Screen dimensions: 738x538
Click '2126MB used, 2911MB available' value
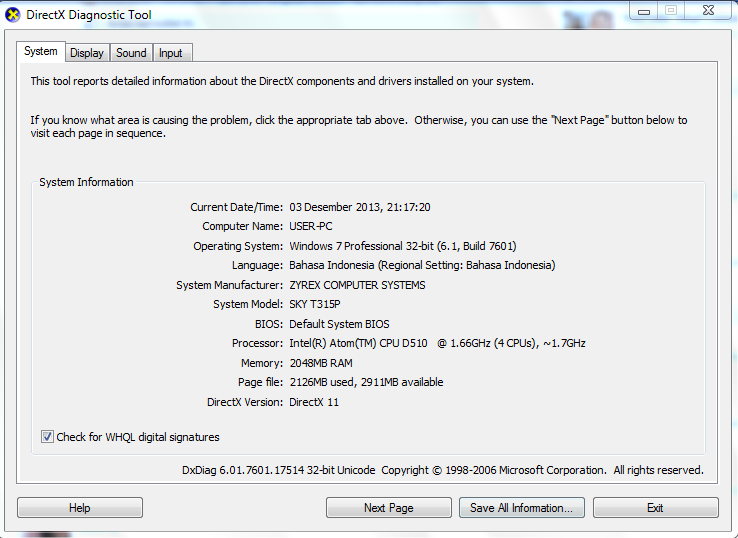(x=366, y=382)
